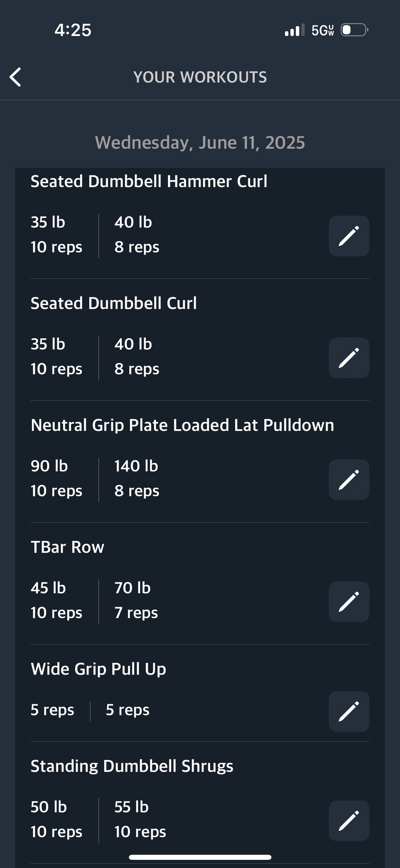400x868 pixels.
Task: Tap the Wednesday, June 11, 2025 date heading
Action: pyautogui.click(x=200, y=143)
